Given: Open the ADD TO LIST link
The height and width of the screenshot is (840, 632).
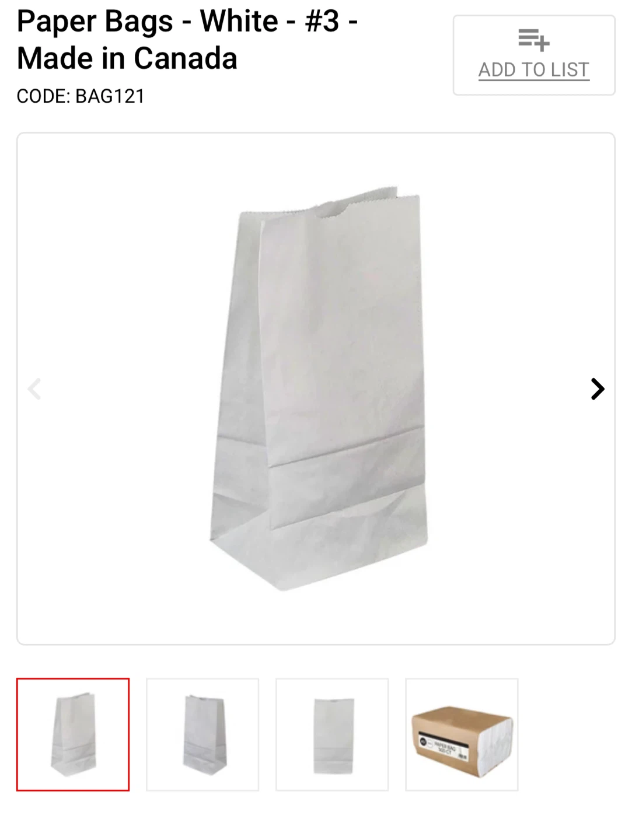Looking at the screenshot, I should tap(534, 69).
